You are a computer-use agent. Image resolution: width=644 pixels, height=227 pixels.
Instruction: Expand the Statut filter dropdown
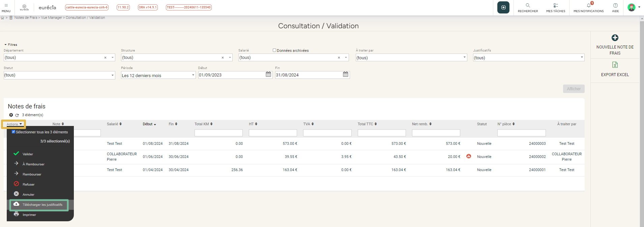coord(112,75)
